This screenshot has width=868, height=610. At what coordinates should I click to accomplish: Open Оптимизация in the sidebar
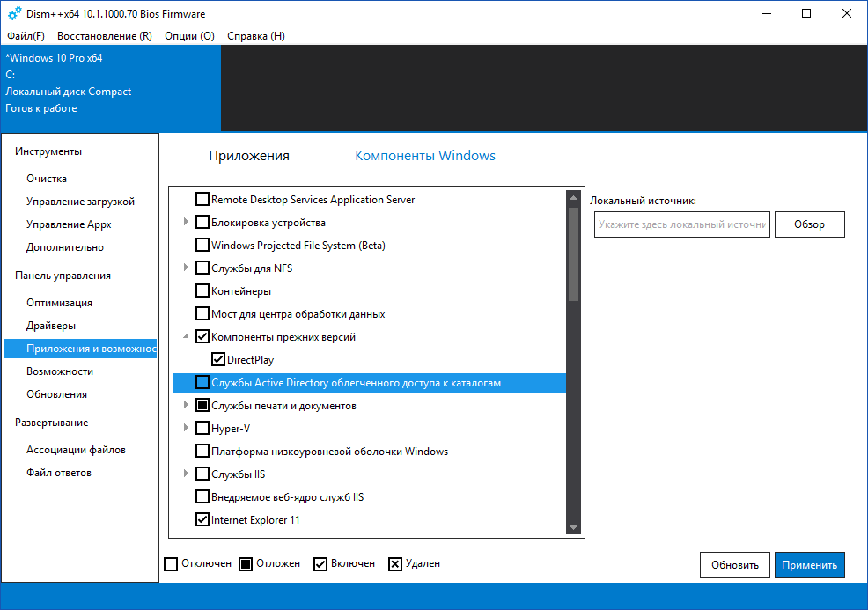[59, 303]
